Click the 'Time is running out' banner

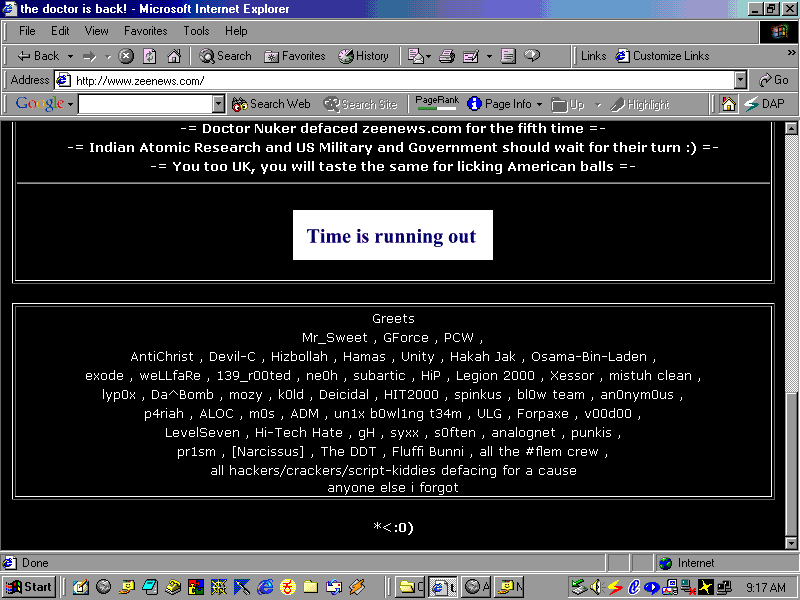click(x=393, y=235)
